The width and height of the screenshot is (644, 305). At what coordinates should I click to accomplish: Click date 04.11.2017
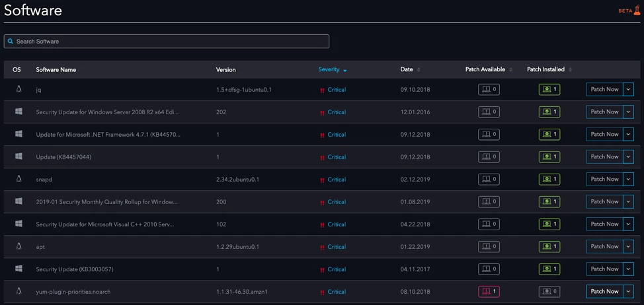tap(415, 269)
